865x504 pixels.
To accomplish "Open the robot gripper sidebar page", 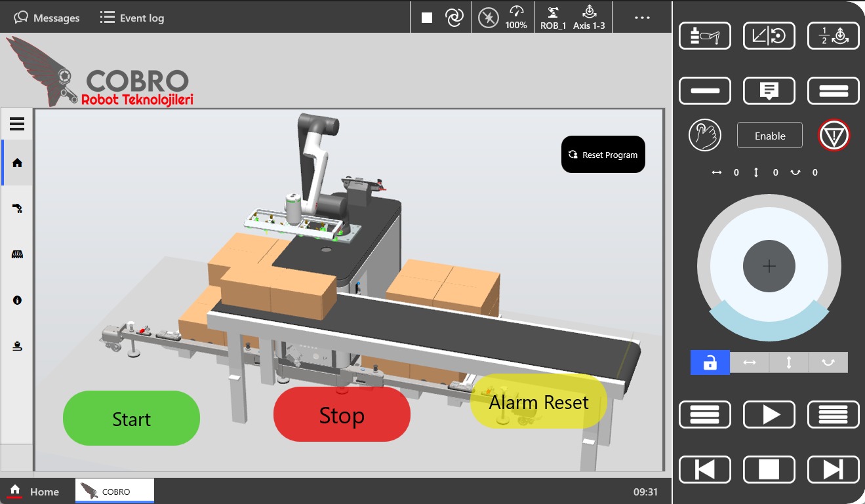I will pyautogui.click(x=18, y=208).
